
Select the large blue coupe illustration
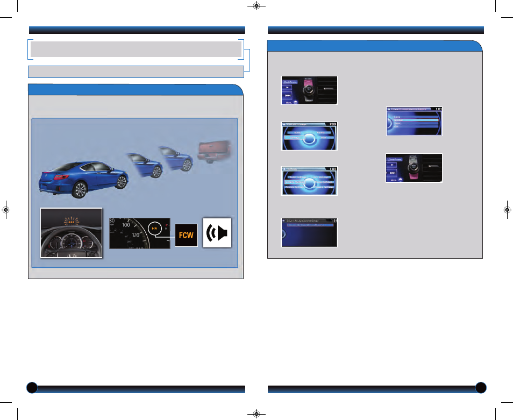pyautogui.click(x=83, y=180)
